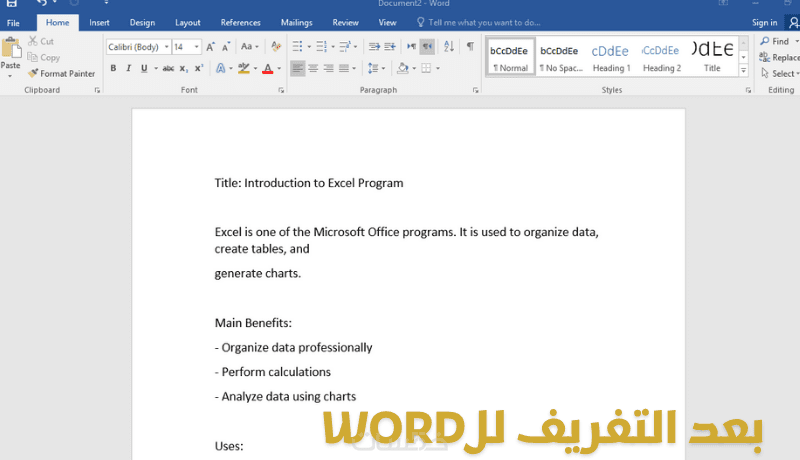Sort paragraphs alphabetically (A-Z)
This screenshot has height=460, width=800.
[449, 47]
